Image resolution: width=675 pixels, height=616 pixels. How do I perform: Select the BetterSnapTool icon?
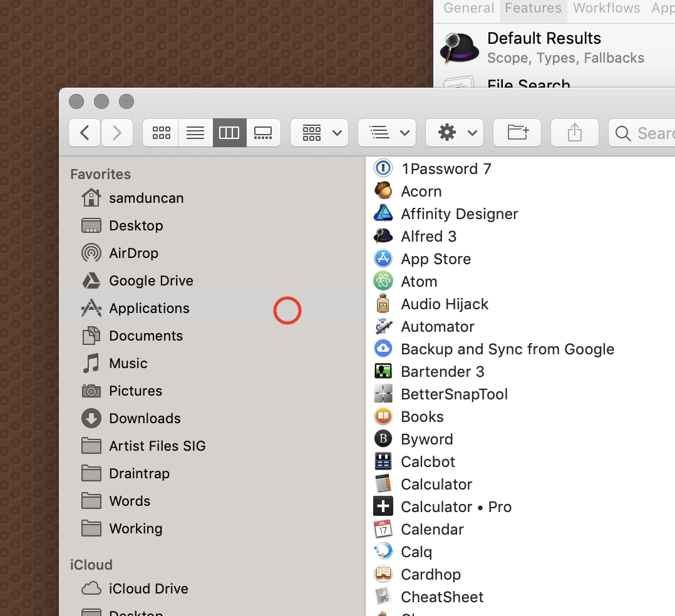383,394
